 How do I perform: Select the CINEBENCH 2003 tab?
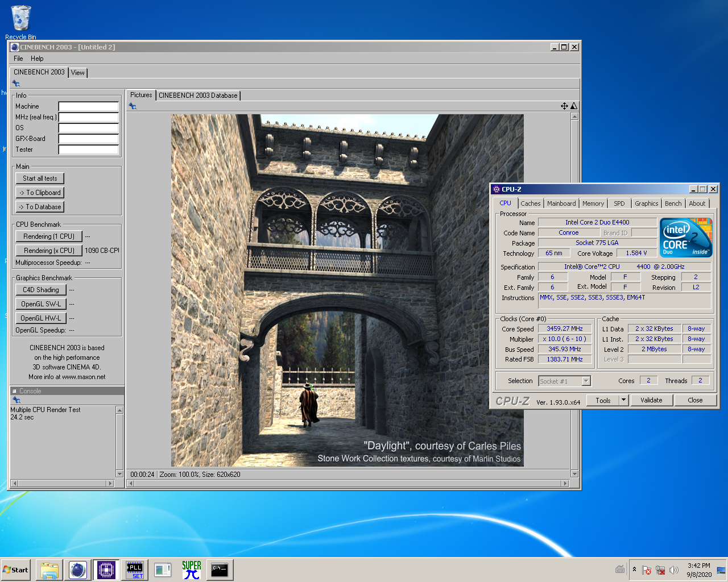pos(39,72)
